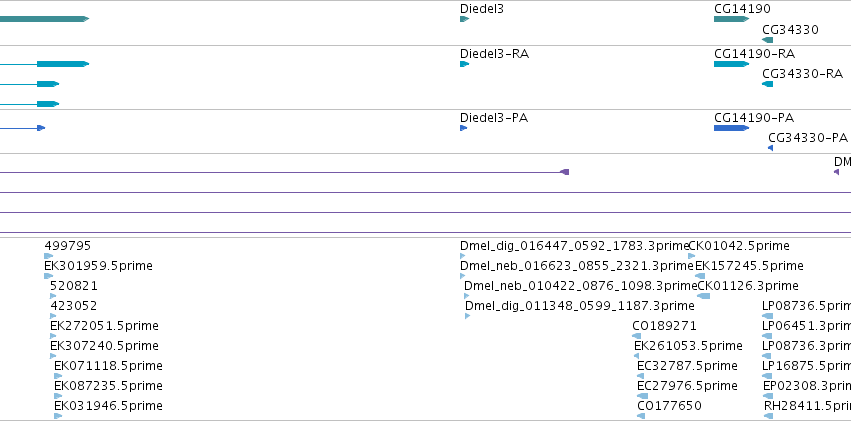Select EST feature 520821

pos(74,286)
